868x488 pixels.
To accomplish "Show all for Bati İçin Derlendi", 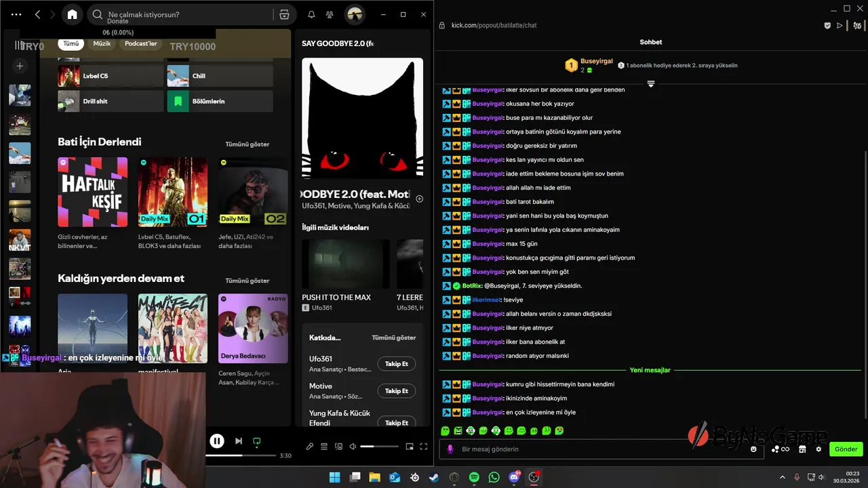I will pyautogui.click(x=247, y=144).
